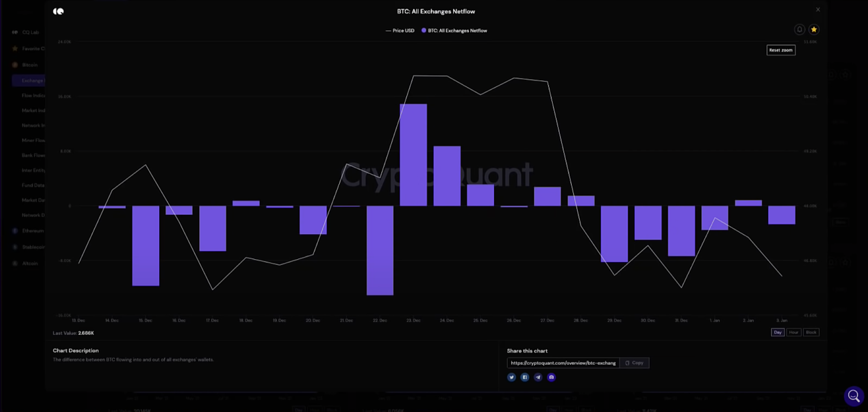
Task: Select Exchange Flows sidebar item
Action: point(28,81)
